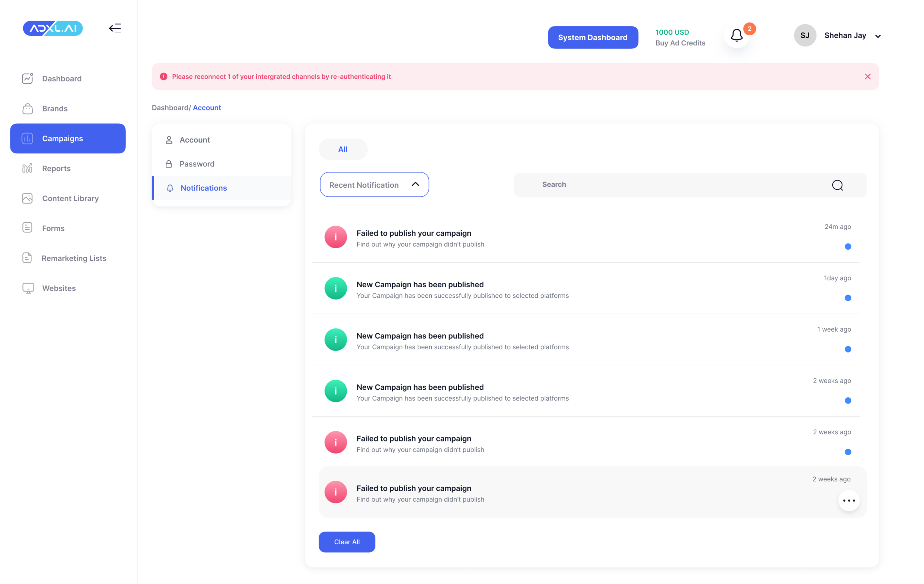Open the System Dashboard button

[x=592, y=38]
